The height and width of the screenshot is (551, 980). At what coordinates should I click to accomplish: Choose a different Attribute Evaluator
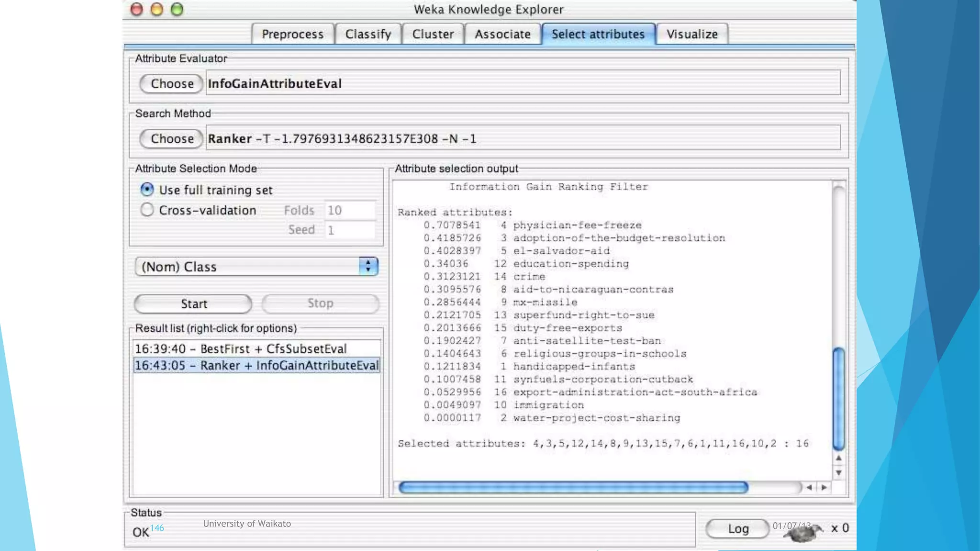171,84
